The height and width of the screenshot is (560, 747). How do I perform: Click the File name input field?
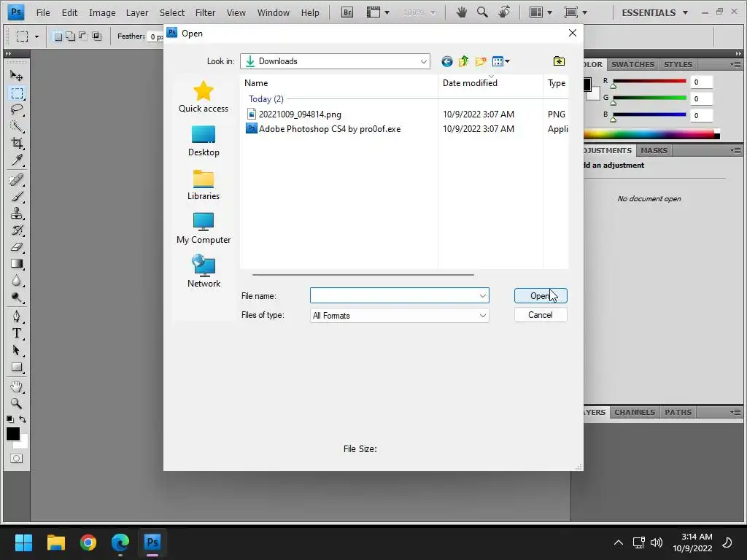[399, 296]
